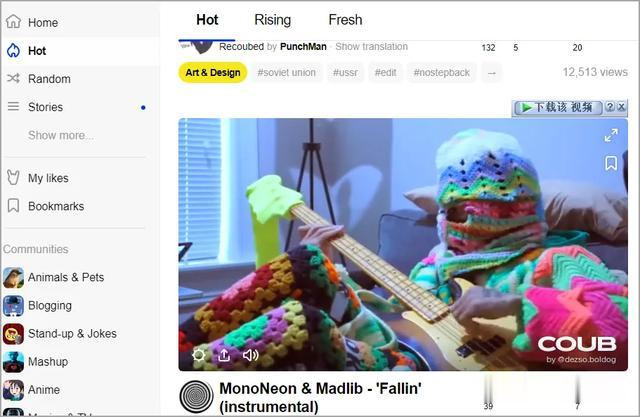
Task: Expand more hashtags with arrow
Action: pos(491,73)
